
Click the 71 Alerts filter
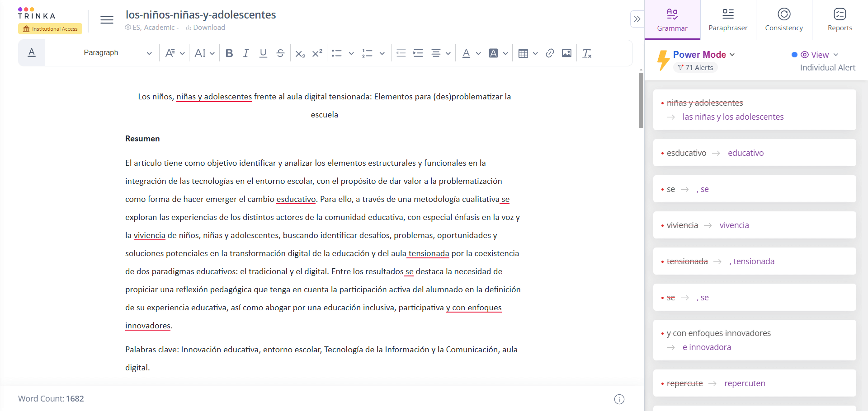point(695,67)
